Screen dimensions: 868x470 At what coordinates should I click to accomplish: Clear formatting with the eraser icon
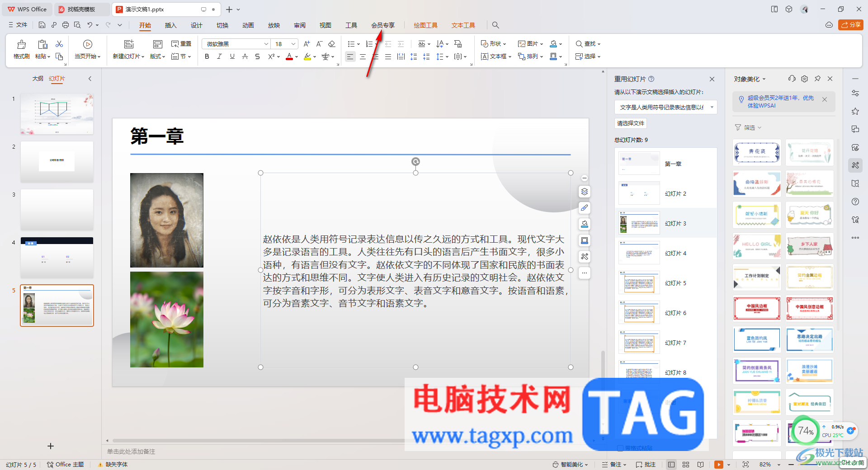(x=331, y=44)
